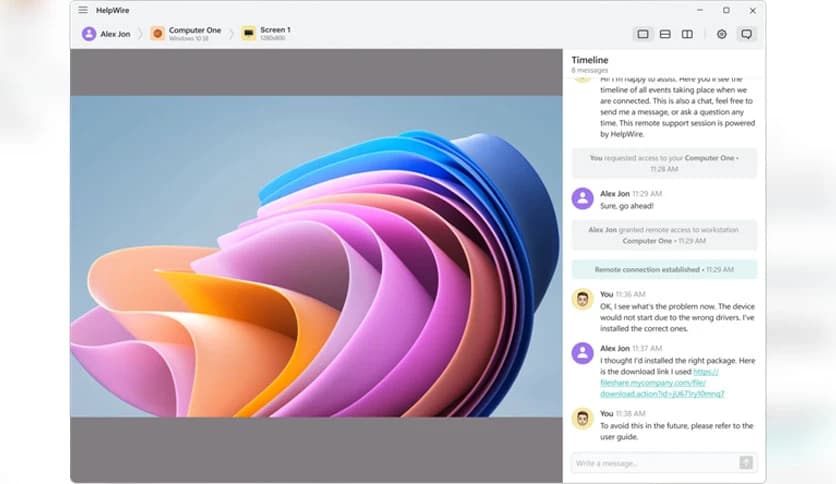This screenshot has height=484, width=836.
Task: Click the remote desktop wallpaper screen
Action: point(316,256)
